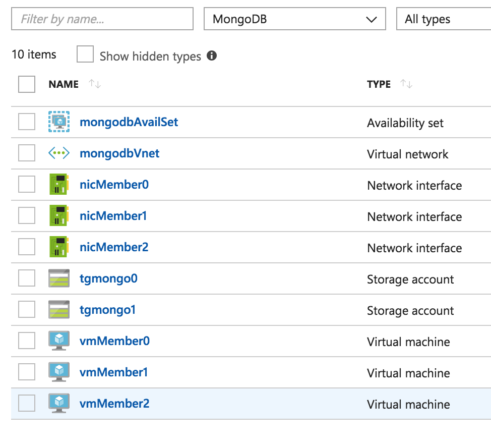This screenshot has width=491, height=448.
Task: Select the nicMember1 row checkbox
Action: click(27, 215)
